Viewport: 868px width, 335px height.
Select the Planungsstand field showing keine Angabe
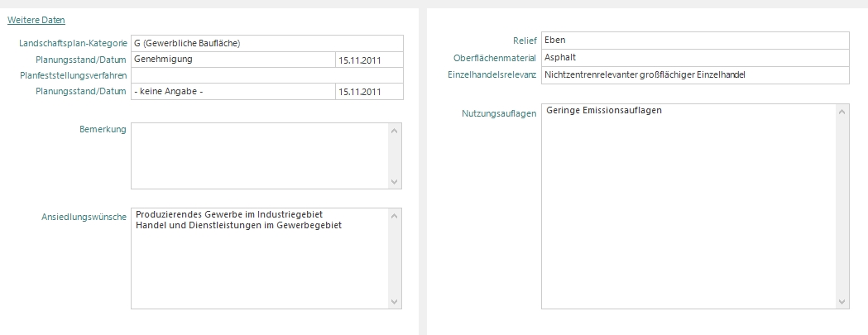pyautogui.click(x=232, y=91)
